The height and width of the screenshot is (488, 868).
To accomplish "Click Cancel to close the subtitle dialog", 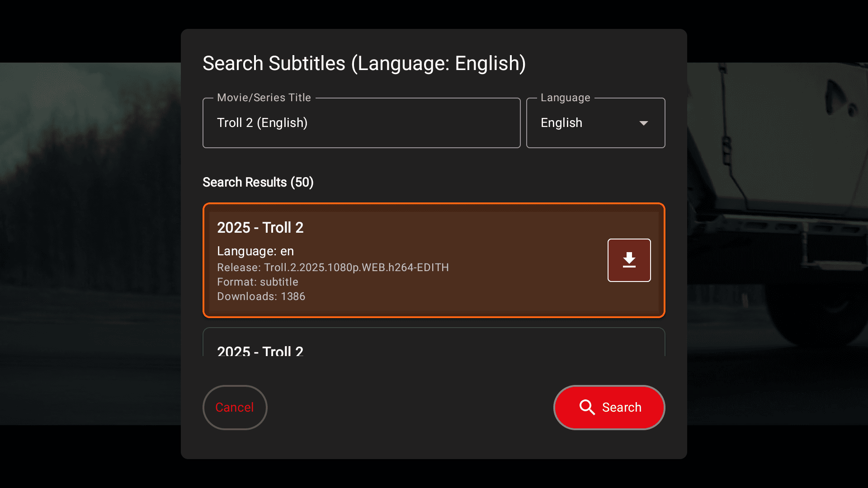I will click(x=235, y=407).
